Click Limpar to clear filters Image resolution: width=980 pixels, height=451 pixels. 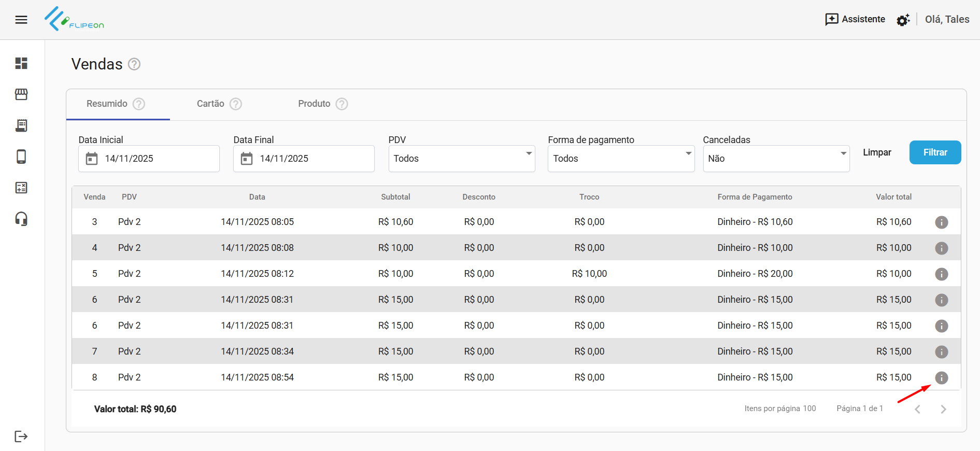877,152
